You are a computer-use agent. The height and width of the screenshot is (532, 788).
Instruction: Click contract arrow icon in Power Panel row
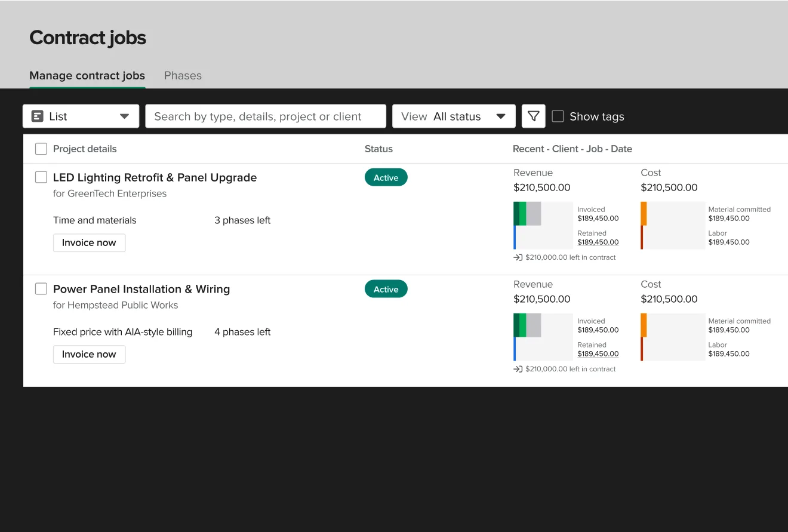pos(518,369)
